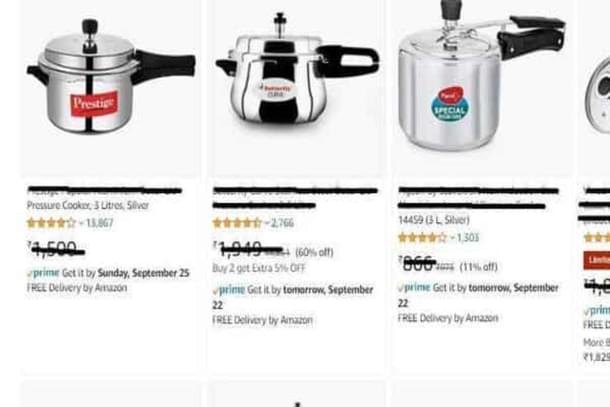This screenshot has width=610, height=407.
Task: Open the star rating of Prestige cooker
Action: click(x=51, y=223)
